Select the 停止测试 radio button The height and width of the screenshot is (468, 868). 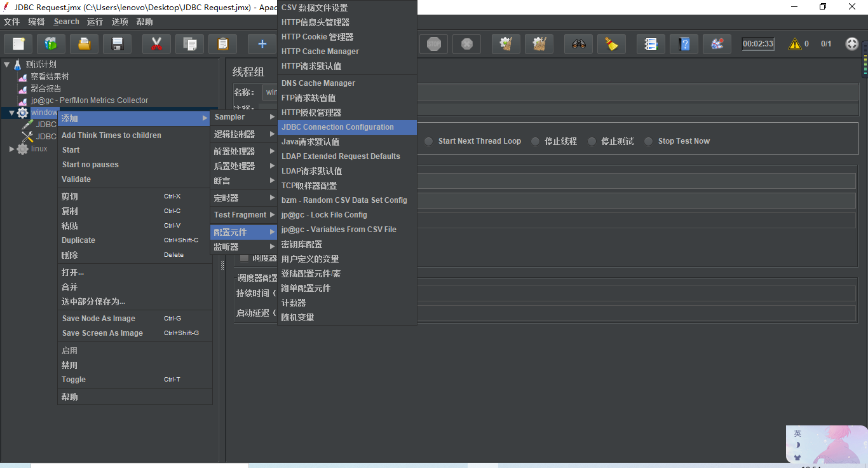pyautogui.click(x=592, y=141)
